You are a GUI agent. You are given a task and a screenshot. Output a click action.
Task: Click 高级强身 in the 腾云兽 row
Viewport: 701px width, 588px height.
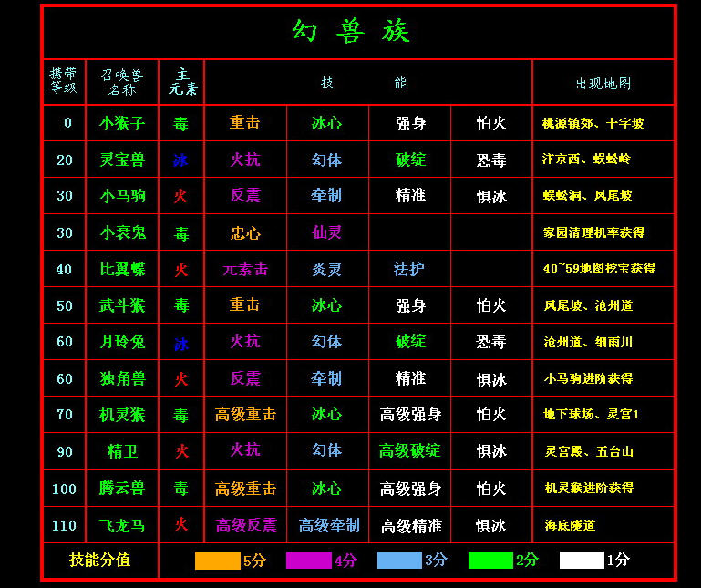coord(410,489)
